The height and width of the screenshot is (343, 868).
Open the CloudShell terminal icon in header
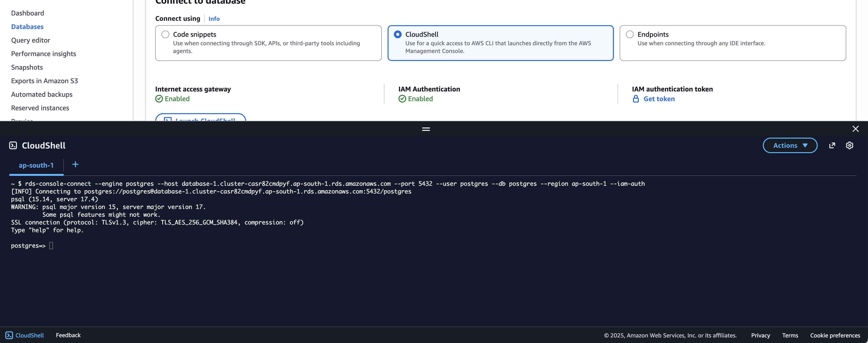pyautogui.click(x=13, y=145)
